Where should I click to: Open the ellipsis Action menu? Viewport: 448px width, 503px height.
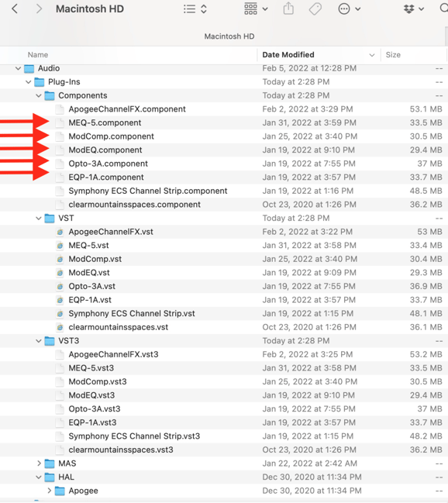[349, 9]
